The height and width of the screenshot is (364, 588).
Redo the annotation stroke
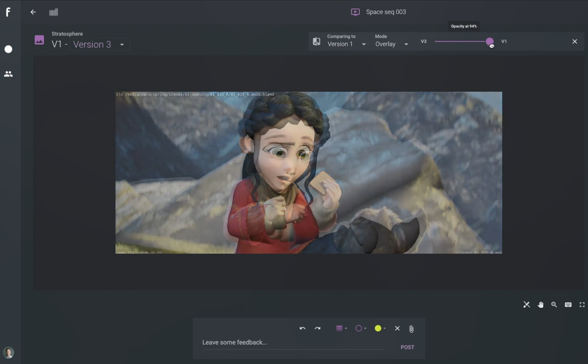point(318,328)
